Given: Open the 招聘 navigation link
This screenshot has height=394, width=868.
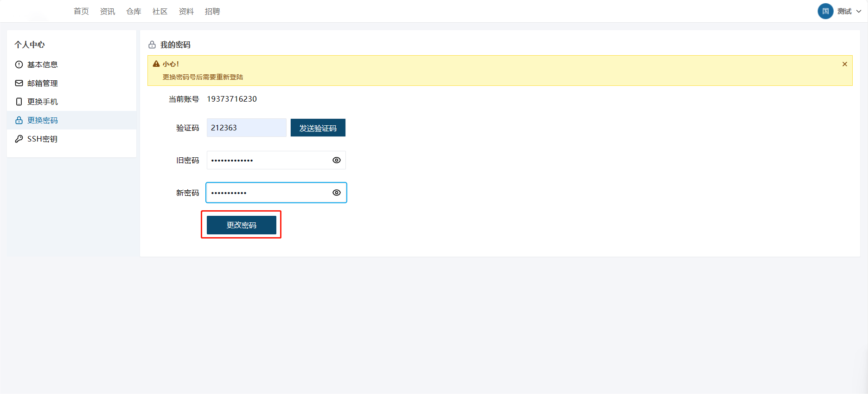Looking at the screenshot, I should click(212, 11).
